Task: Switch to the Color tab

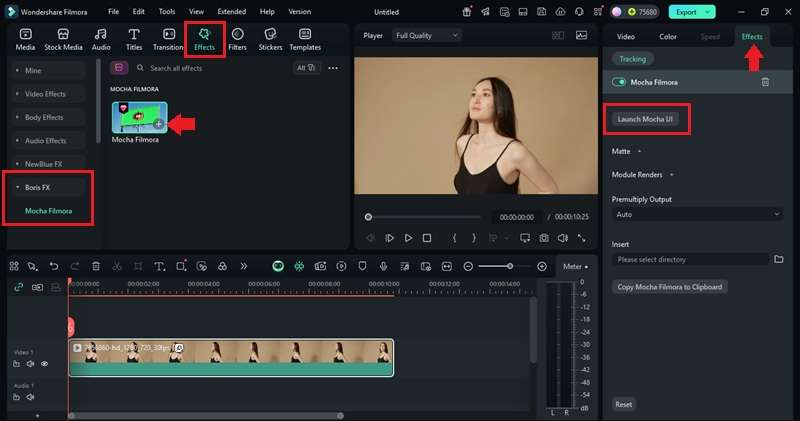Action: [x=667, y=36]
